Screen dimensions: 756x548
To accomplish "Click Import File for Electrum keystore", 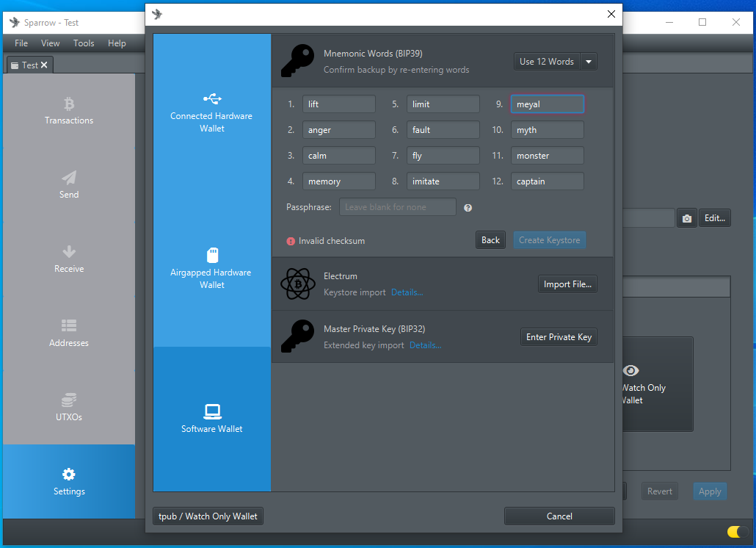I will tap(567, 284).
